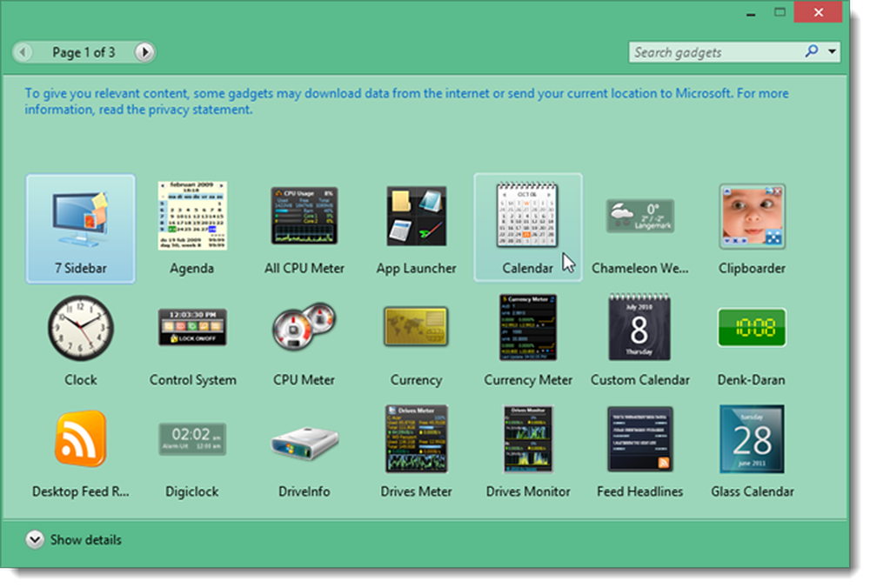The width and height of the screenshot is (870, 588).
Task: Click the "Drives Meter" label text
Action: [416, 491]
